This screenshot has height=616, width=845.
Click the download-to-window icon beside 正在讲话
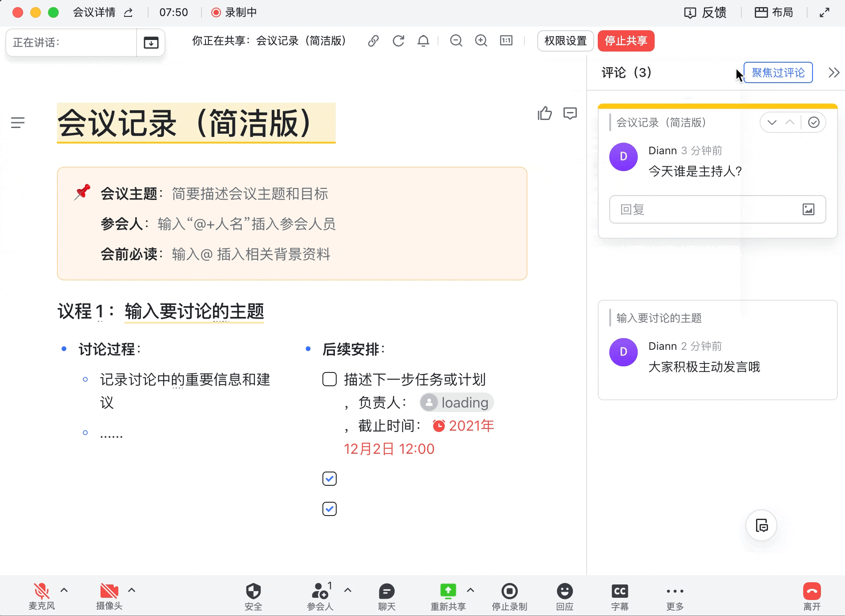click(151, 43)
